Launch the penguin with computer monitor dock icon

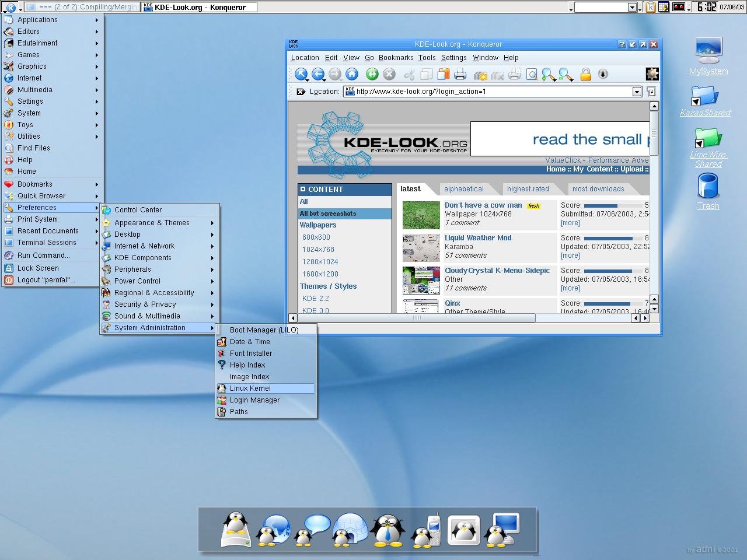coord(502,529)
